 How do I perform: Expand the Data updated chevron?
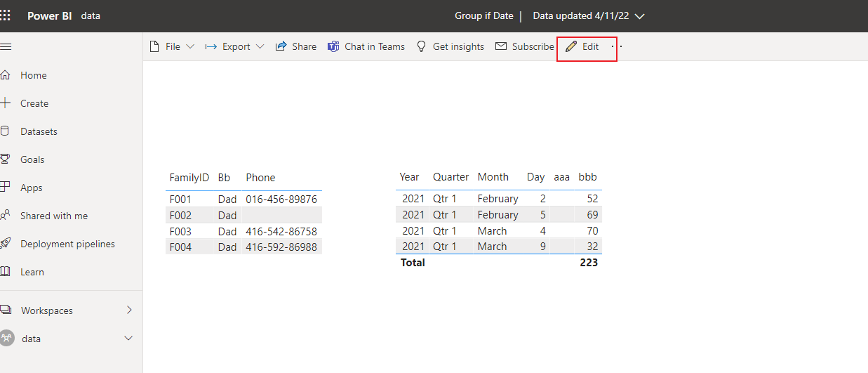point(639,16)
